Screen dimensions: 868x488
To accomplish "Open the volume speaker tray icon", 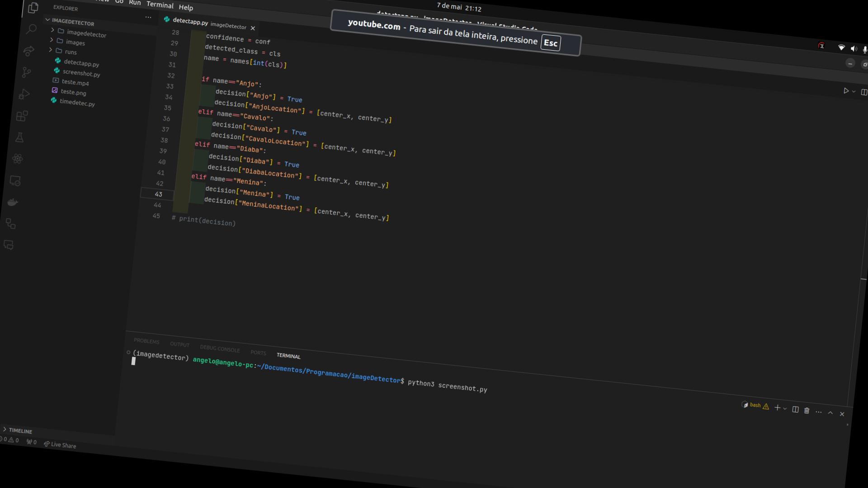I will click(854, 48).
